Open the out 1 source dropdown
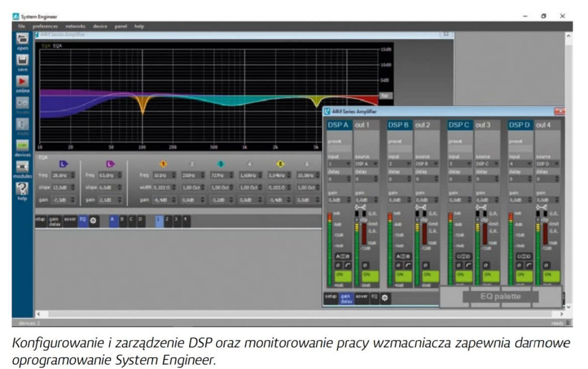 click(x=366, y=164)
